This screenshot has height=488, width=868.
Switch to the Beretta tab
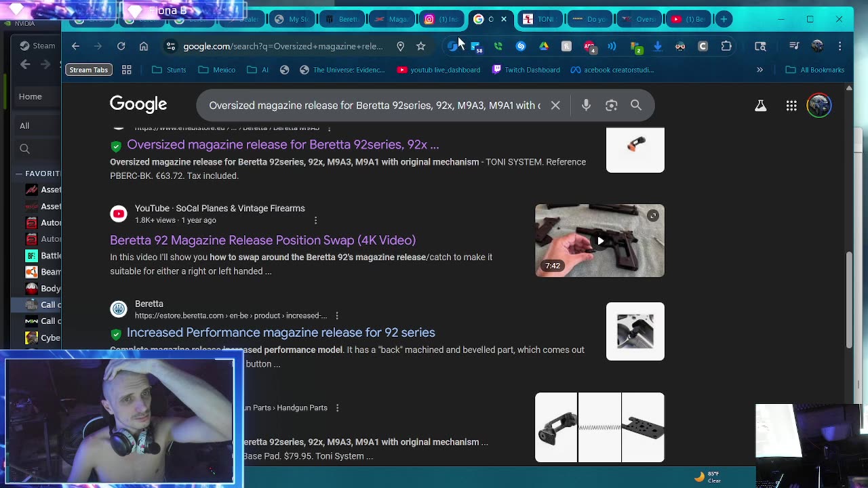[x=342, y=19]
